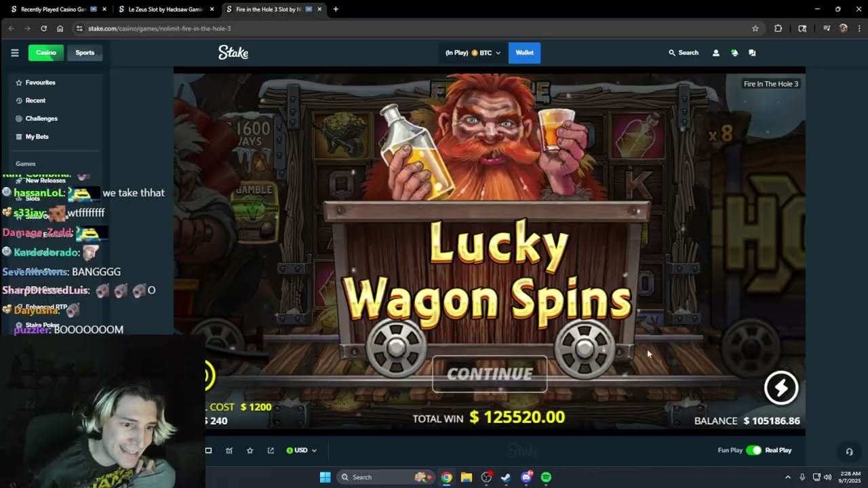This screenshot has width=868, height=488.
Task: Switch to the Casino section
Action: coord(46,53)
